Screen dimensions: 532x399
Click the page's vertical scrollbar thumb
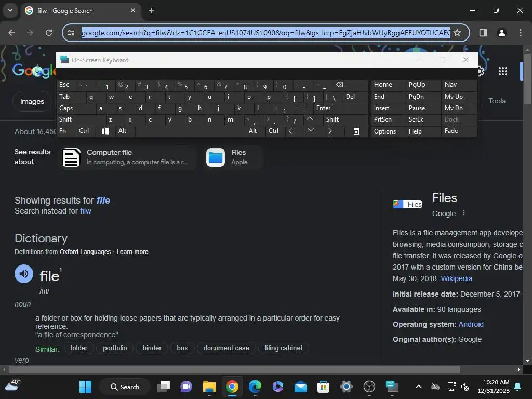coord(527,79)
